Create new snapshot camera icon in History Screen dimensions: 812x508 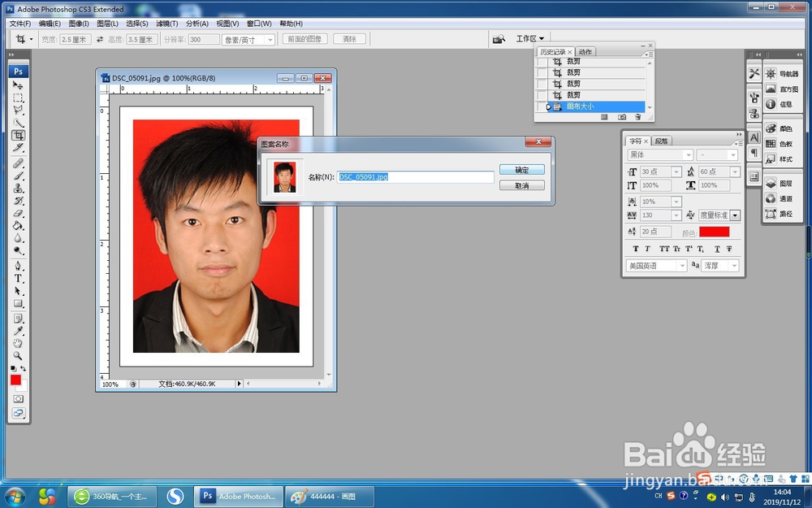tap(622, 117)
